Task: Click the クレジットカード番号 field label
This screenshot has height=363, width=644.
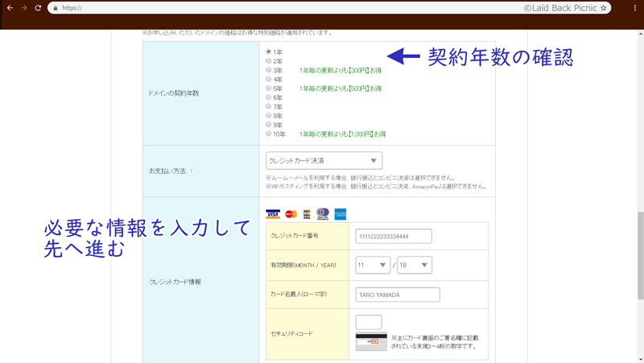Action: 294,236
